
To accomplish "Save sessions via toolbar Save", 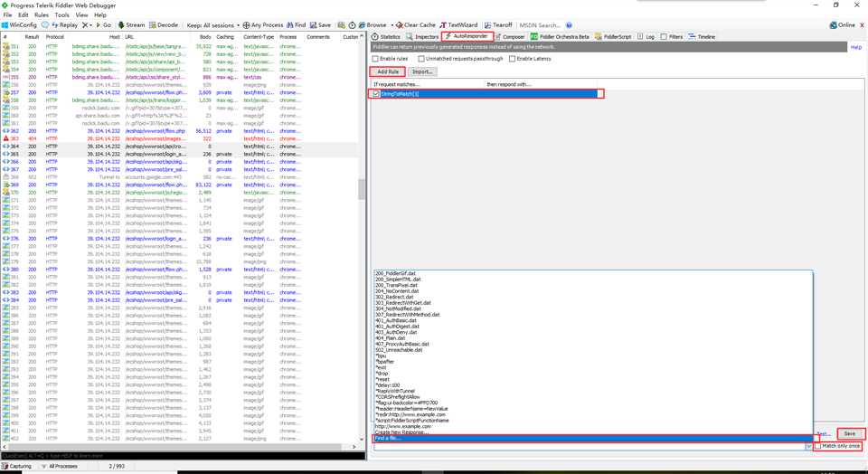I will [320, 25].
